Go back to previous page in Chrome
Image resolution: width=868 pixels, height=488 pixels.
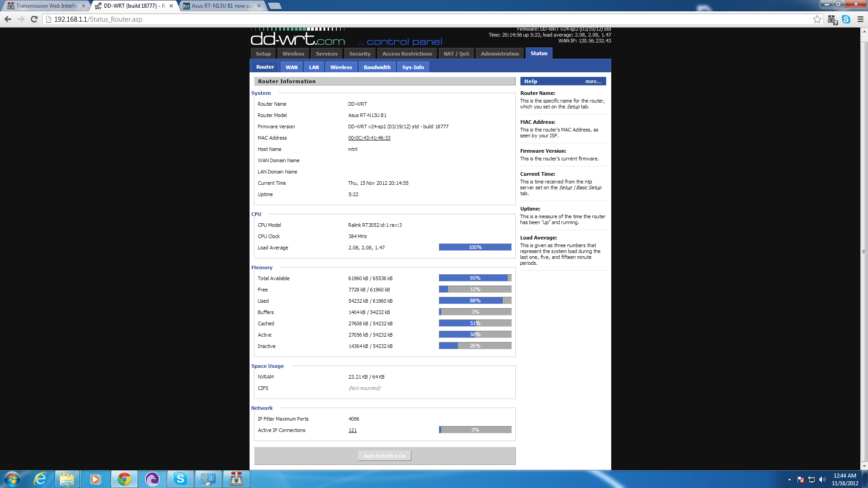(x=8, y=19)
